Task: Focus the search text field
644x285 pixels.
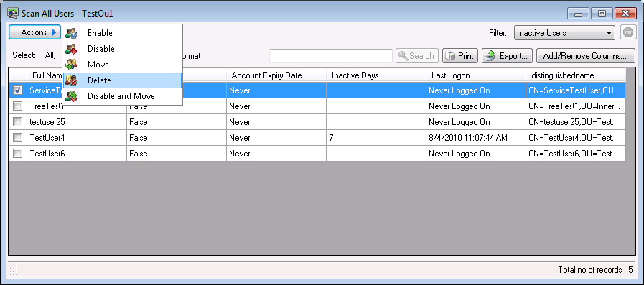Action: (x=331, y=56)
